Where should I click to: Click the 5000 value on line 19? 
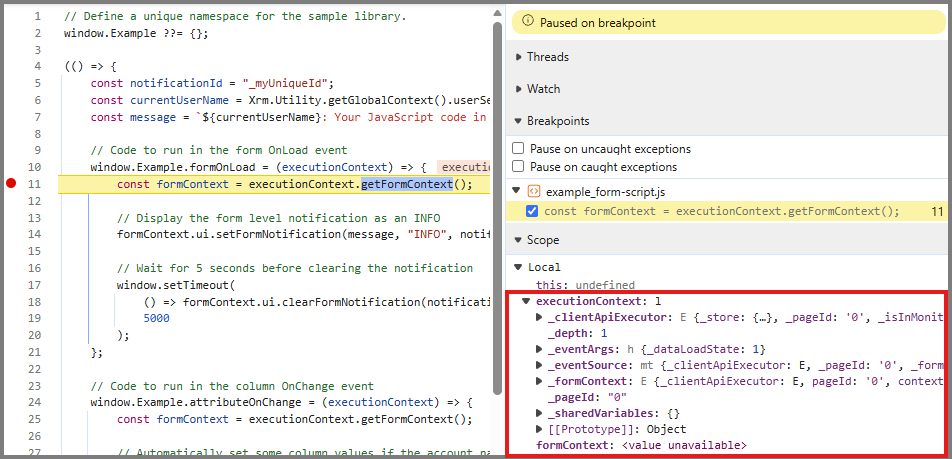(x=157, y=318)
